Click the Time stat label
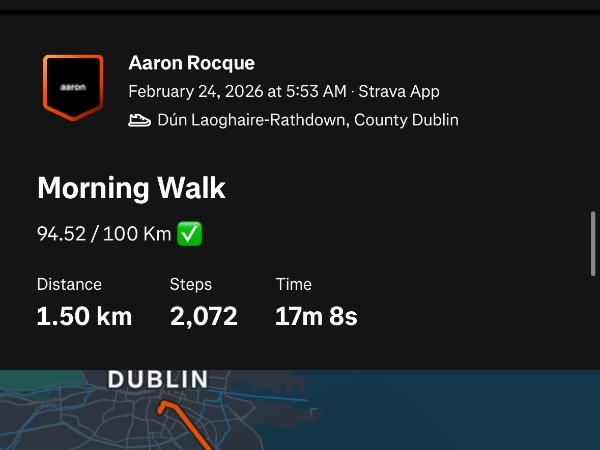Image resolution: width=600 pixels, height=450 pixels. pyautogui.click(x=293, y=284)
